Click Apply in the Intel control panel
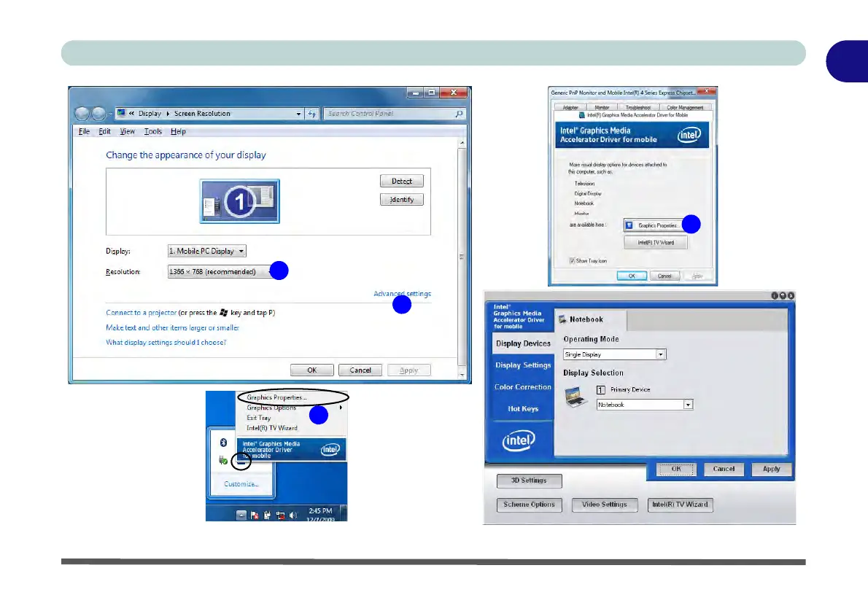868x611 pixels. [772, 470]
